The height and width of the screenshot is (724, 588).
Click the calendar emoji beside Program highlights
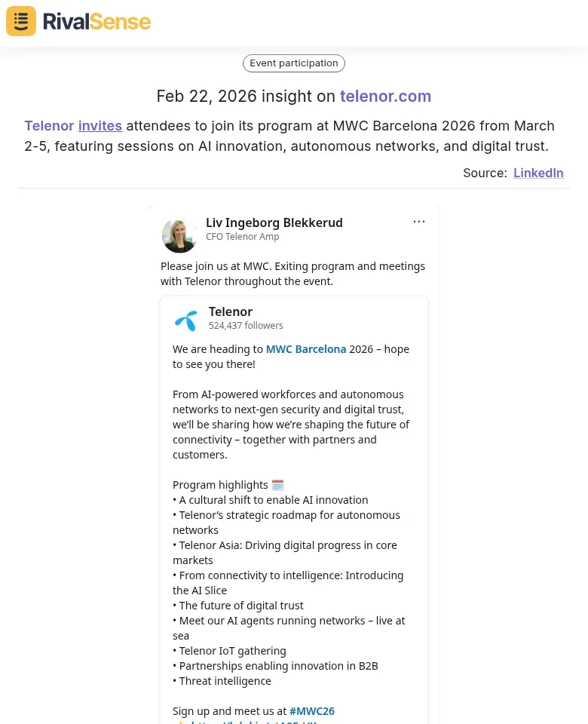(277, 485)
